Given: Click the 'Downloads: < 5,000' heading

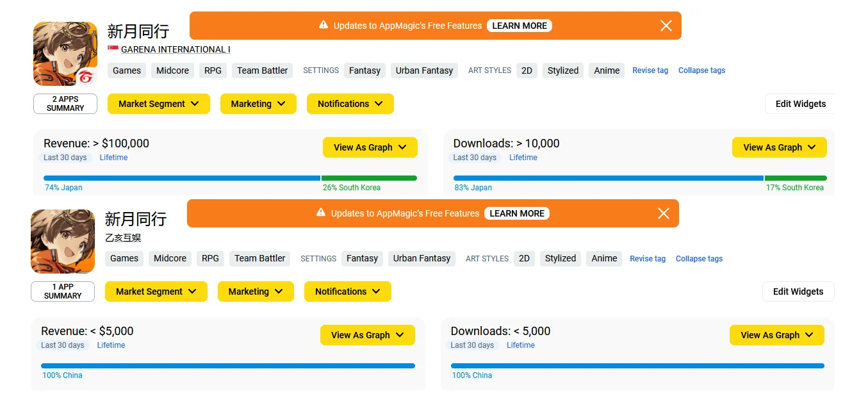Looking at the screenshot, I should point(501,331).
